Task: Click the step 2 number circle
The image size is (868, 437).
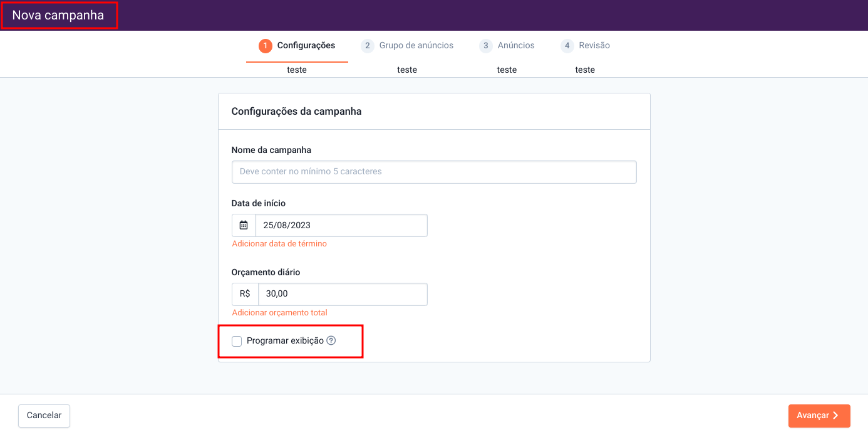Action: (368, 46)
